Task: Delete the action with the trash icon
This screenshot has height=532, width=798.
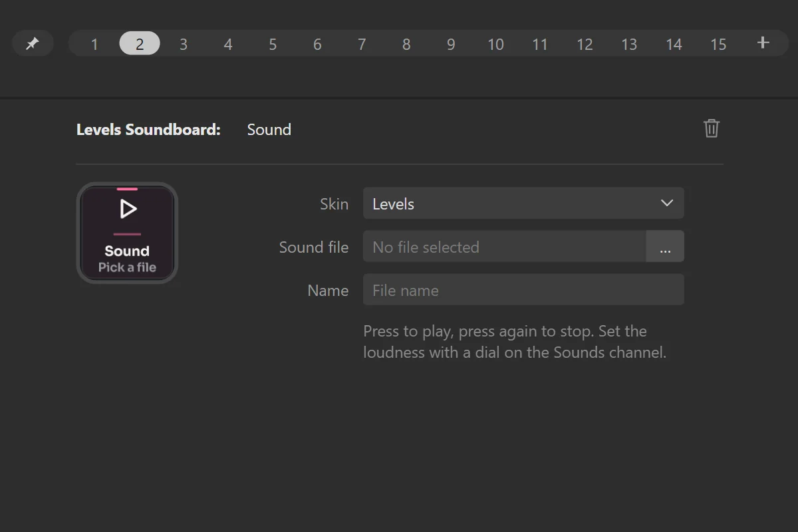Action: point(712,128)
